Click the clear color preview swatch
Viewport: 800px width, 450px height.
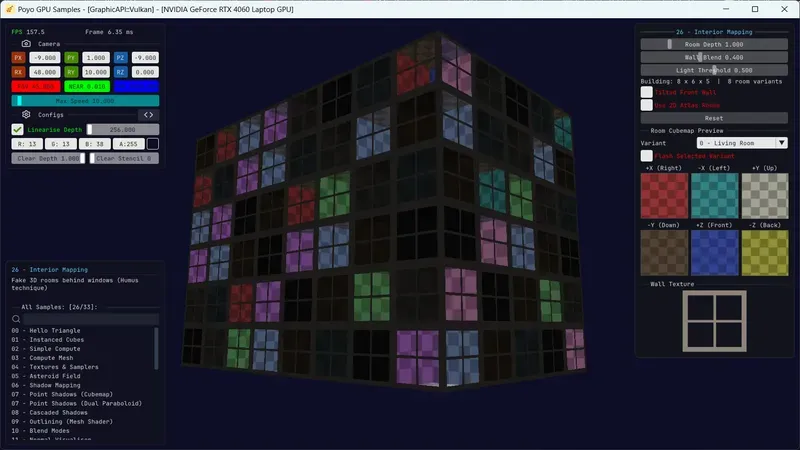(x=153, y=144)
